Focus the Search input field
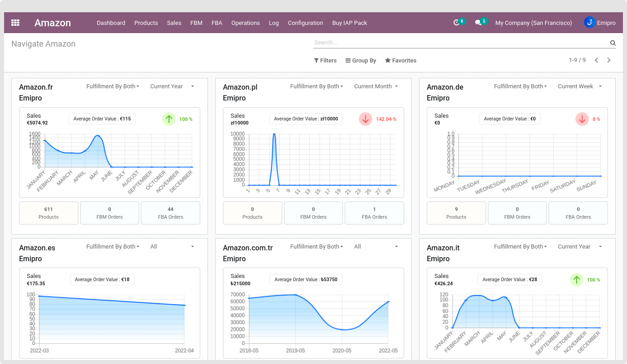Screen dimensions: 627x364 coord(460,43)
